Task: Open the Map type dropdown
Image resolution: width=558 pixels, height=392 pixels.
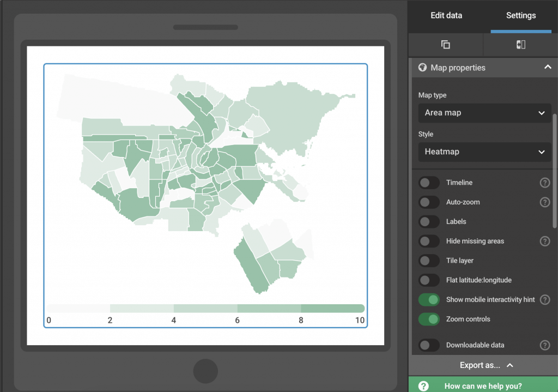Action: tap(484, 113)
